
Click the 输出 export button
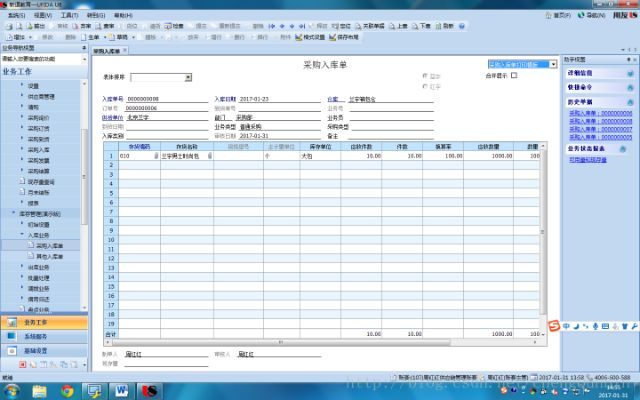pos(36,26)
